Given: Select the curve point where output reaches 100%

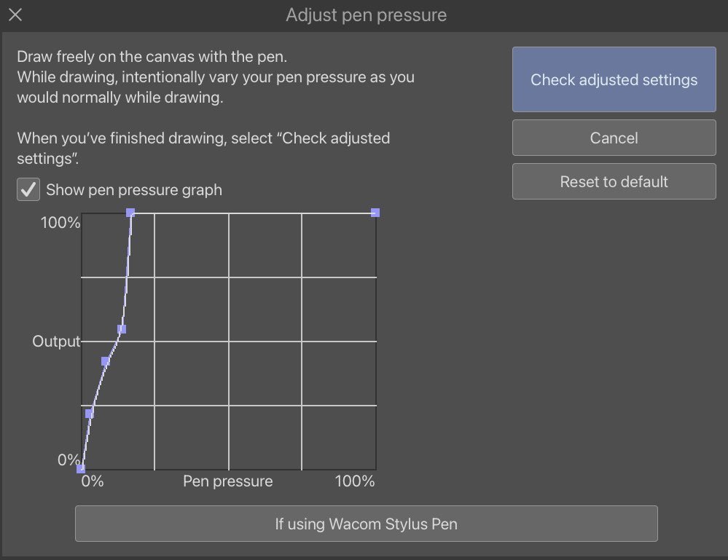Looking at the screenshot, I should [x=130, y=213].
